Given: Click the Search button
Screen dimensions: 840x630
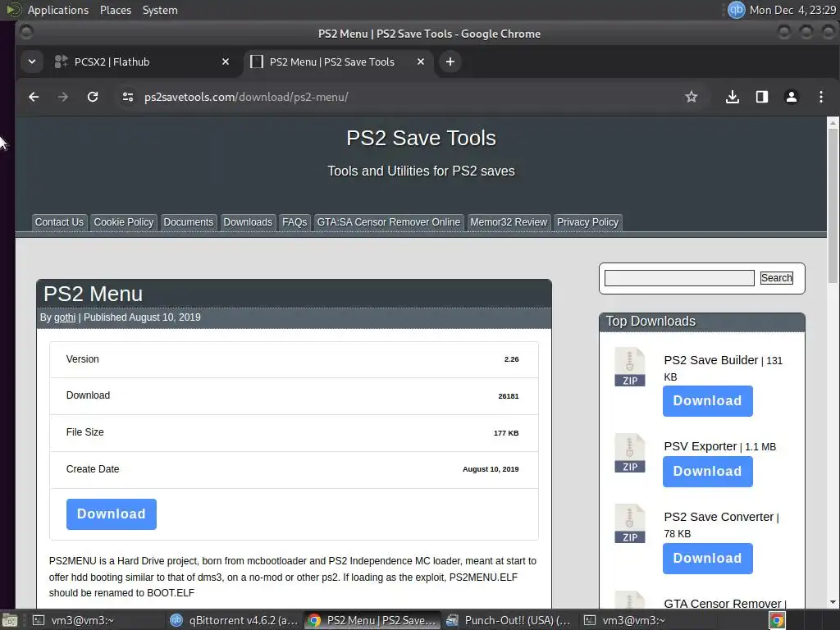Looking at the screenshot, I should tap(776, 278).
